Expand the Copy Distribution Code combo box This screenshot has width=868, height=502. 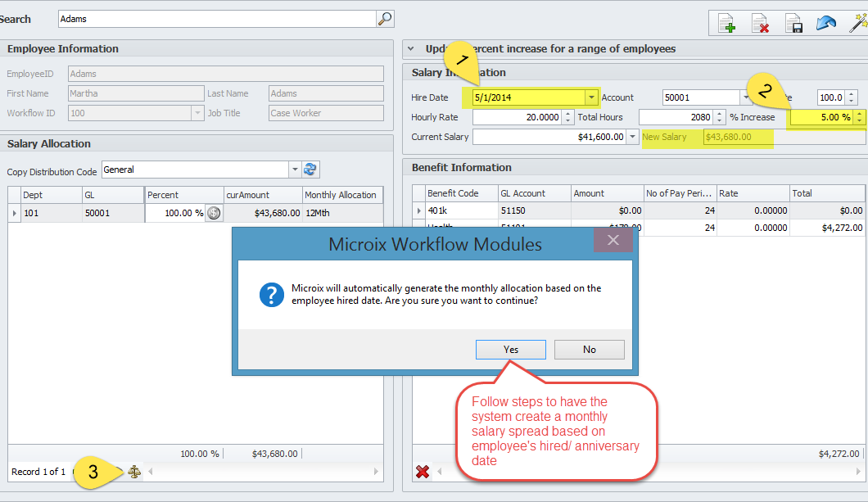[x=295, y=170]
